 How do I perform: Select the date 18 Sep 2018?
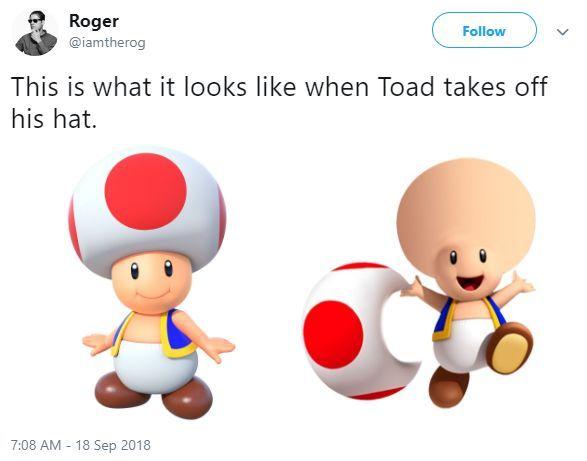(113, 445)
